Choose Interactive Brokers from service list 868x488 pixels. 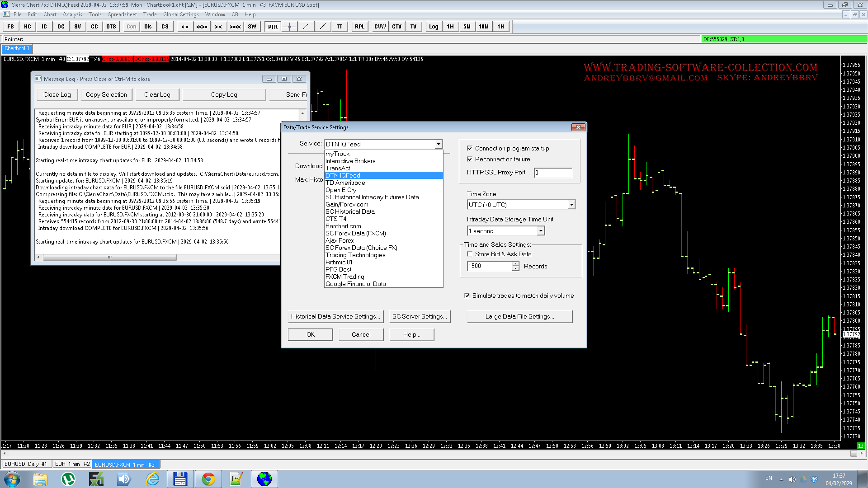coord(350,161)
